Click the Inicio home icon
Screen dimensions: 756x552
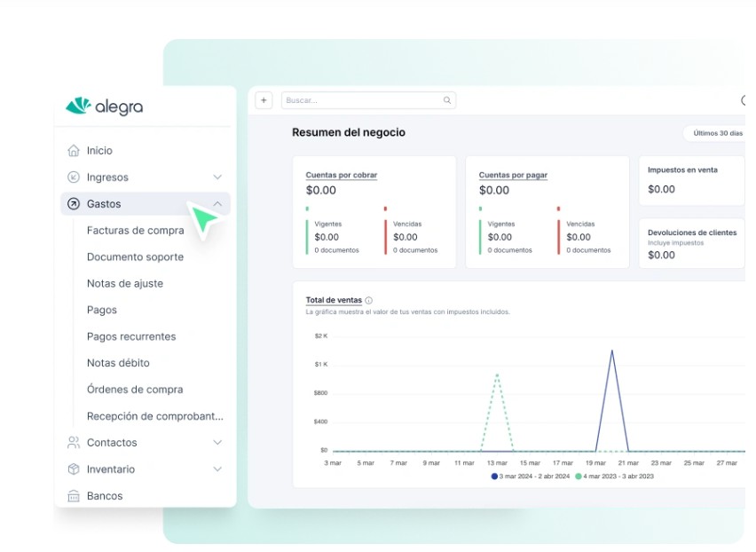coord(74,151)
